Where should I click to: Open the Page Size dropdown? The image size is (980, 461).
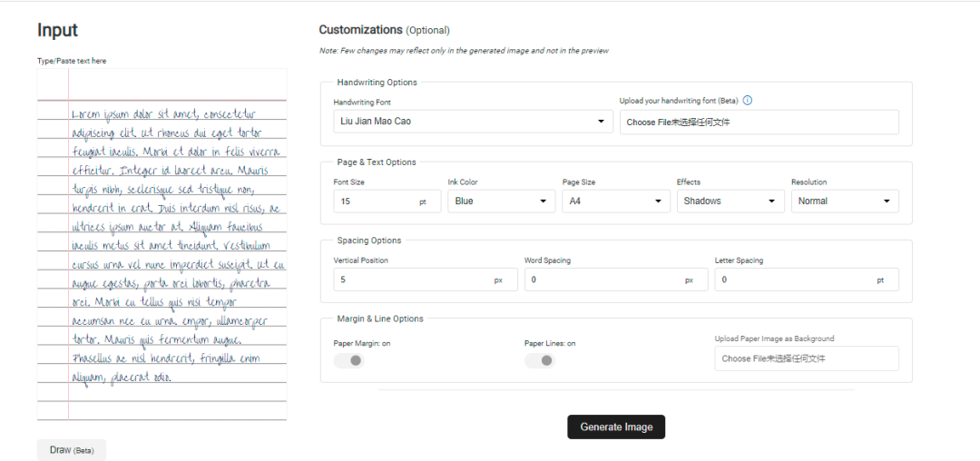point(615,201)
